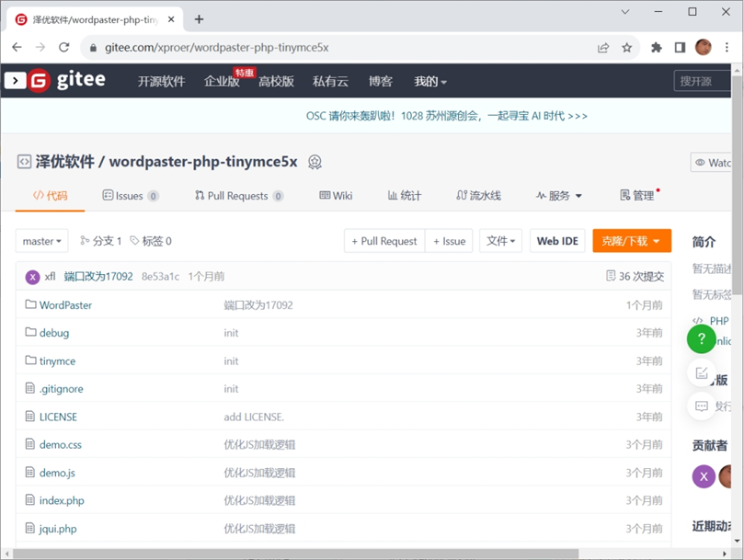Share this page via address bar icon
Image resolution: width=744 pixels, height=560 pixels.
click(603, 48)
